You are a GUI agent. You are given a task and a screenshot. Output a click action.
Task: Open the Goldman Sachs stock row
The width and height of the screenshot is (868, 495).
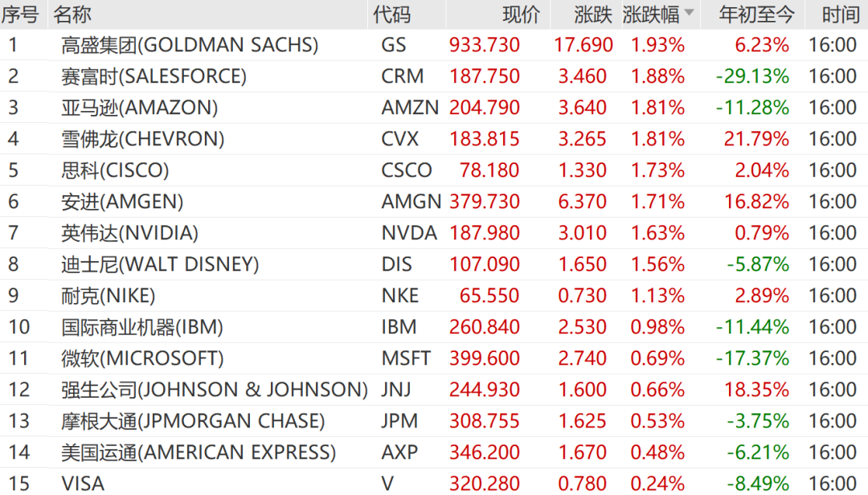tap(189, 45)
